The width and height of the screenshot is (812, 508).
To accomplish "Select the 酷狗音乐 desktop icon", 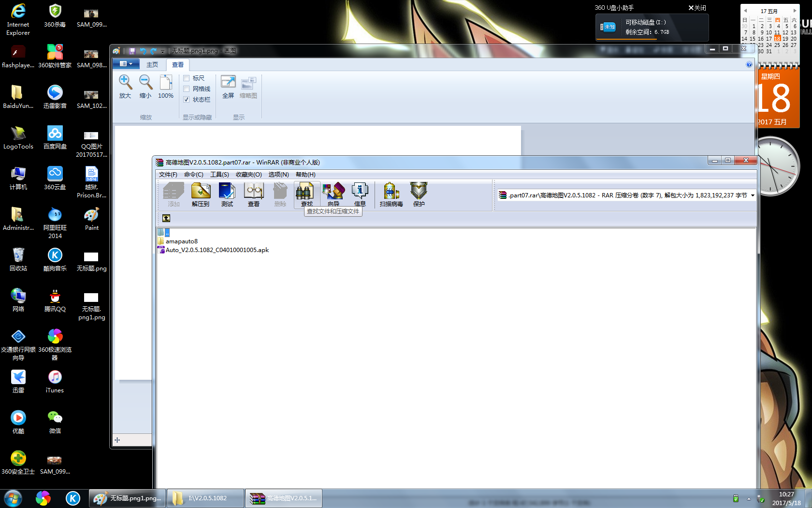I will pos(55,259).
